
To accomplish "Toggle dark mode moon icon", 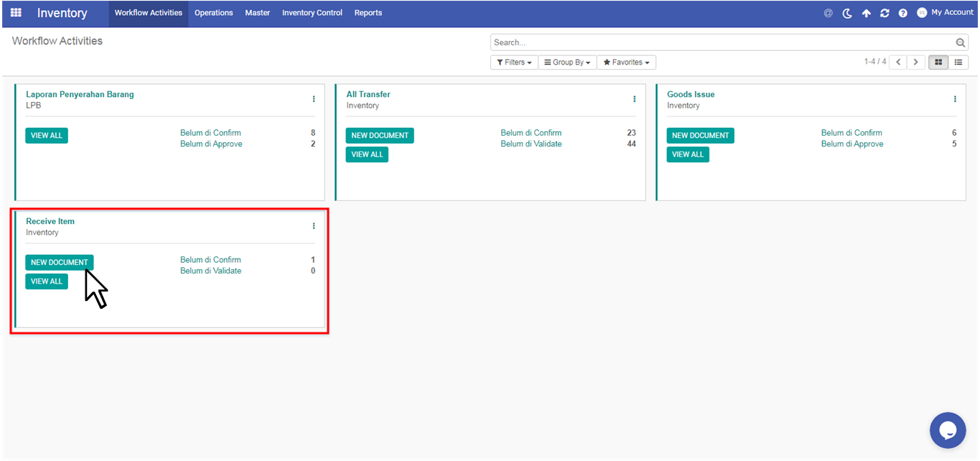I will tap(847, 13).
